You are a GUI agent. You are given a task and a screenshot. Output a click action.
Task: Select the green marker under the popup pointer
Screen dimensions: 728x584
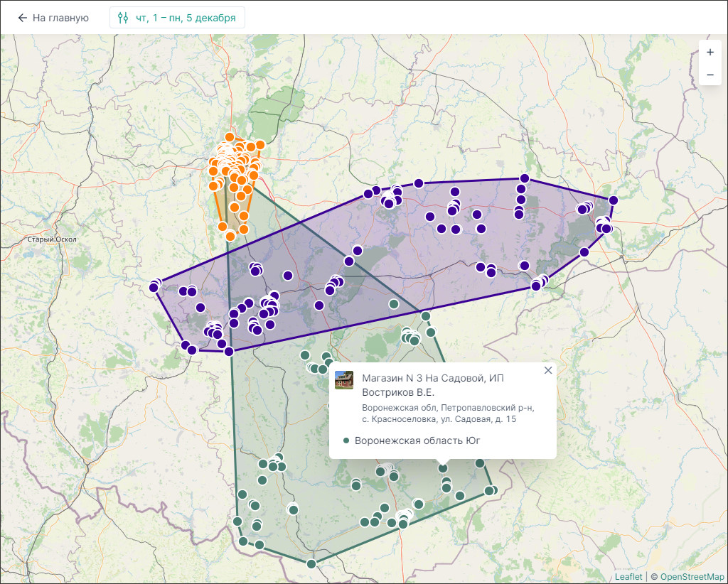point(443,468)
